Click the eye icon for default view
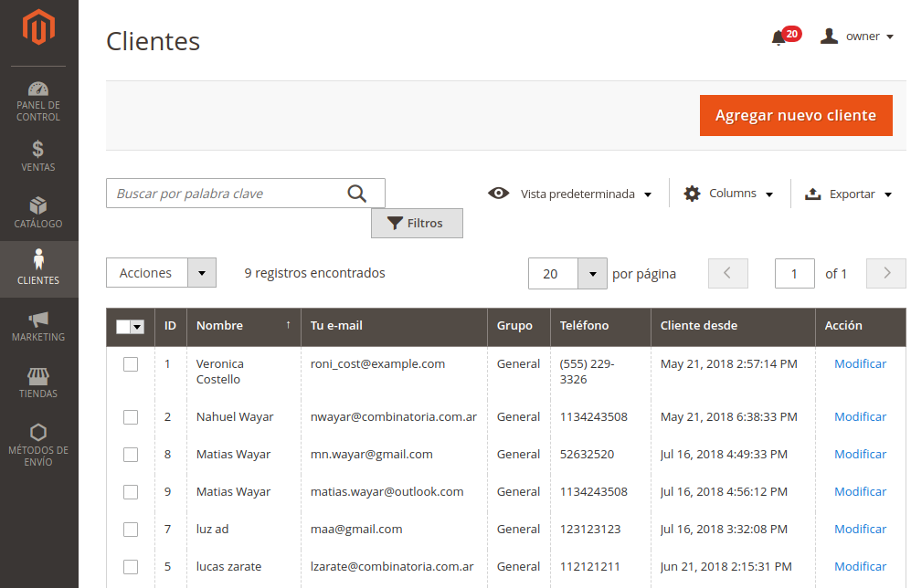 pos(499,194)
